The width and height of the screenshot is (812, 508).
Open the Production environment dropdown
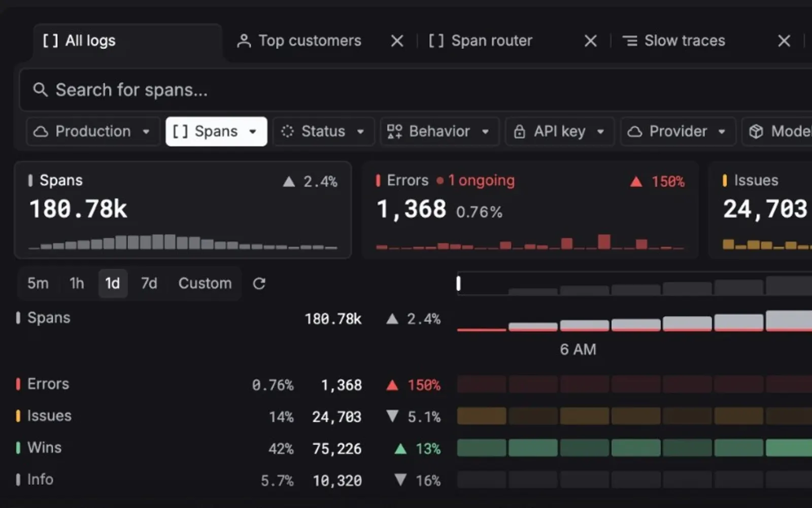tap(93, 132)
